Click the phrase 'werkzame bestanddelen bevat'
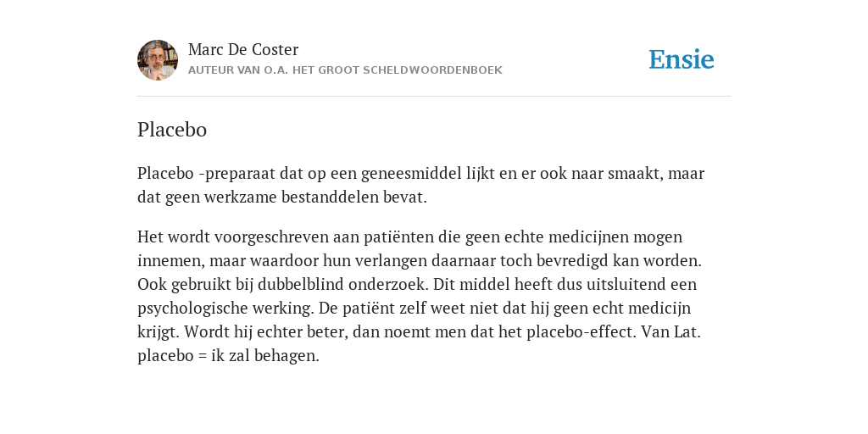Screen dimensions: 868x434 [314, 197]
